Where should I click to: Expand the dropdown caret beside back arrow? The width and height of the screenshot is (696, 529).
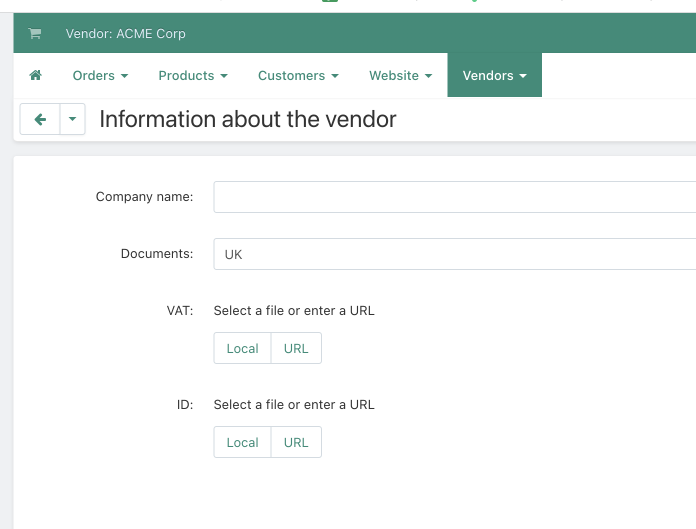(72, 120)
